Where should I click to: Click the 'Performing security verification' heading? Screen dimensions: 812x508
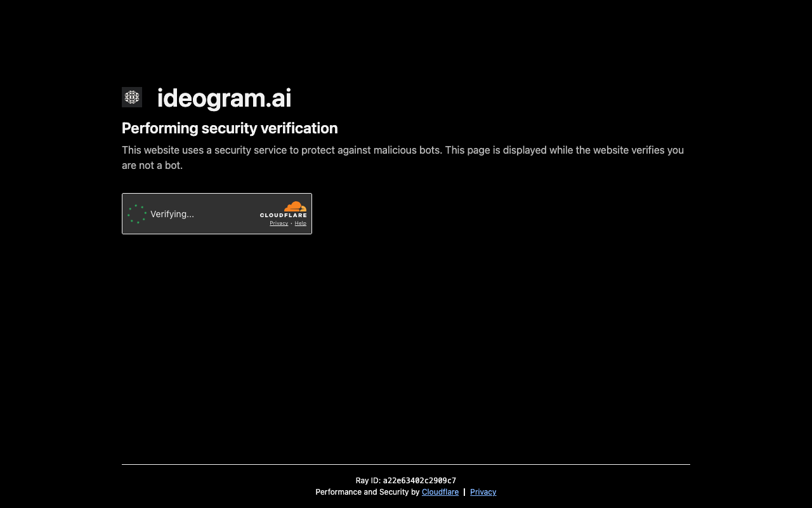click(230, 128)
